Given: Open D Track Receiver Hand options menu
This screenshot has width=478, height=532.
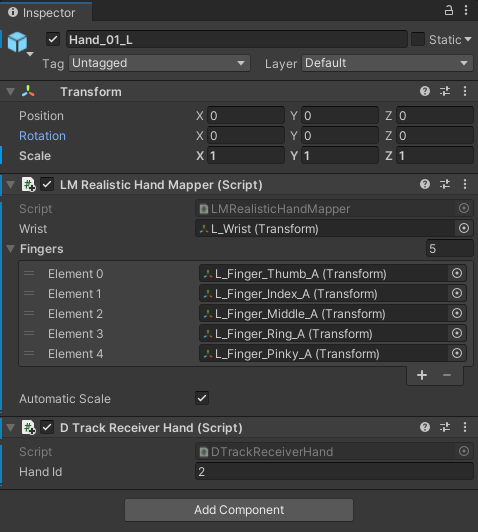Looking at the screenshot, I should pos(465,427).
